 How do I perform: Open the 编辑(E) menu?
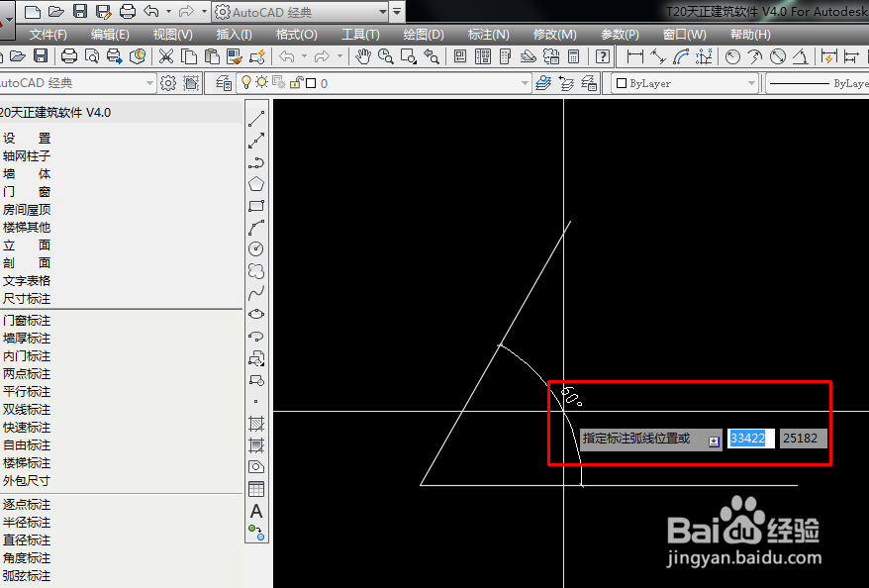click(110, 35)
